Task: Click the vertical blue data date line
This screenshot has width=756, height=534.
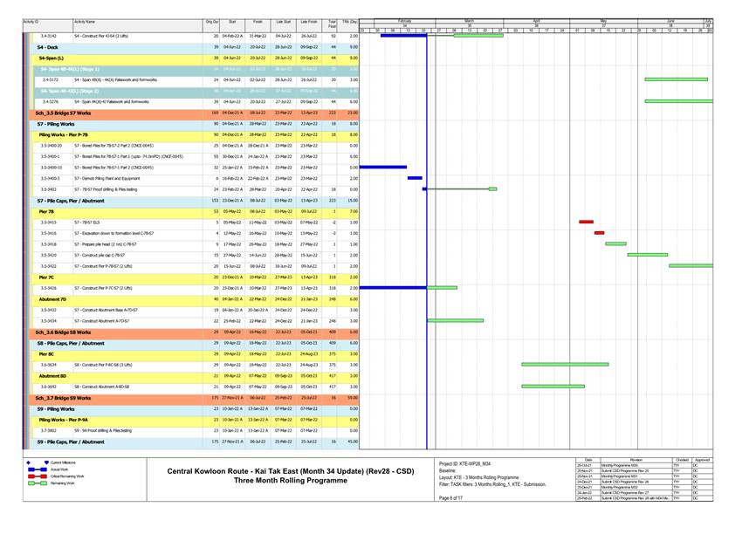Action: [427, 262]
